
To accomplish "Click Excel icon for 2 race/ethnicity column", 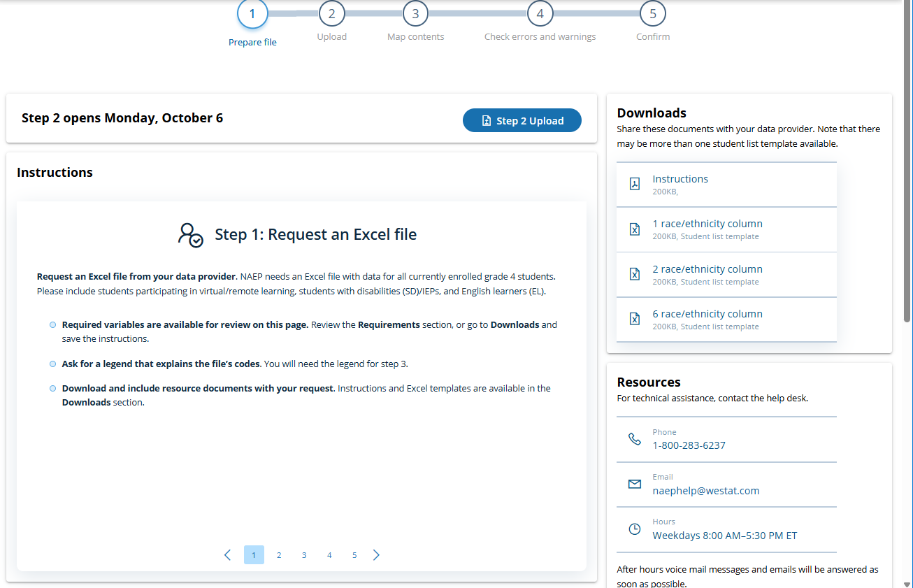I will [635, 274].
